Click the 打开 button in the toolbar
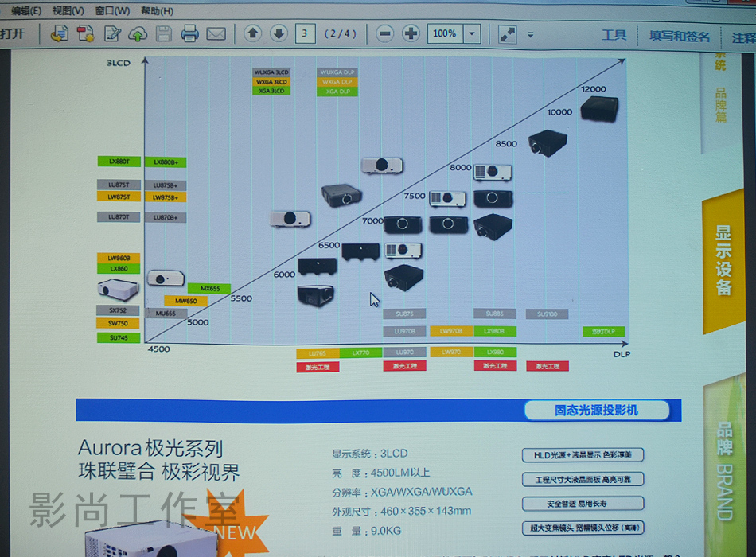Image resolution: width=756 pixels, height=557 pixels. point(13,33)
